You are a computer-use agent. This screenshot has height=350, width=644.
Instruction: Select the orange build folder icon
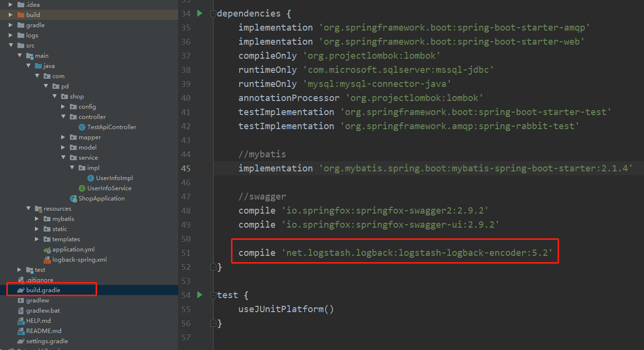tap(21, 15)
